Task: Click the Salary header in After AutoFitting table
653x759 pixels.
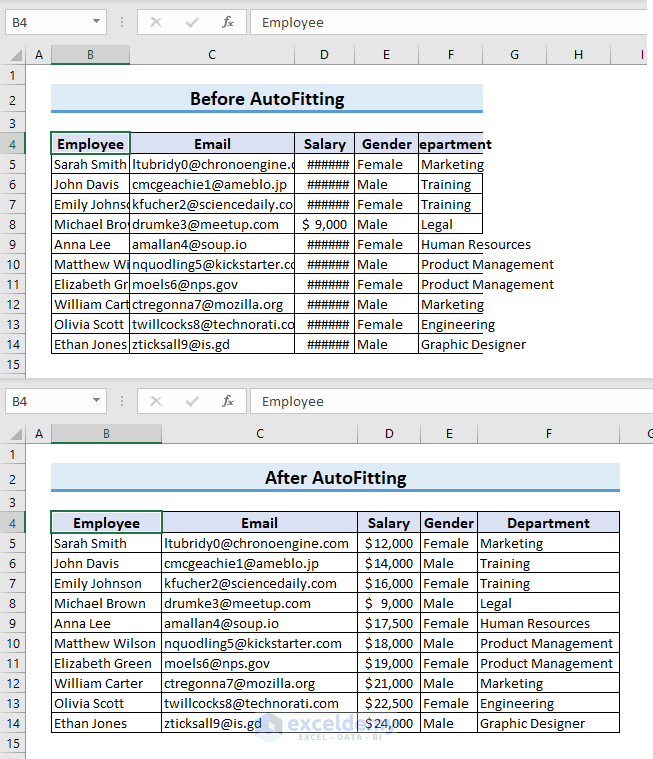Action: pyautogui.click(x=389, y=523)
